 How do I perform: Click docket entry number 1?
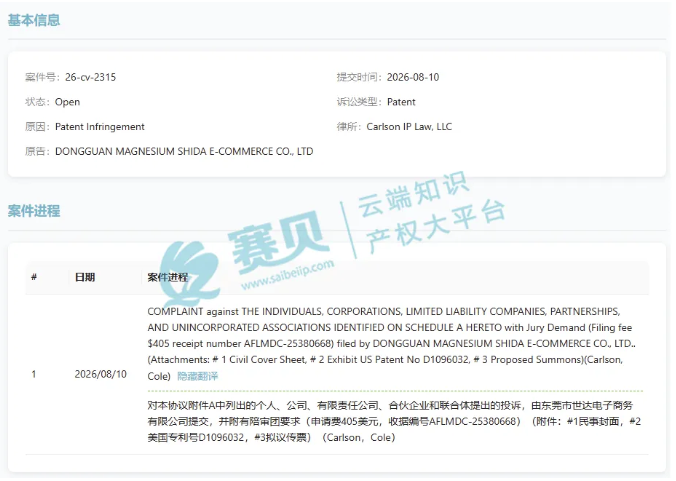pyautogui.click(x=34, y=374)
